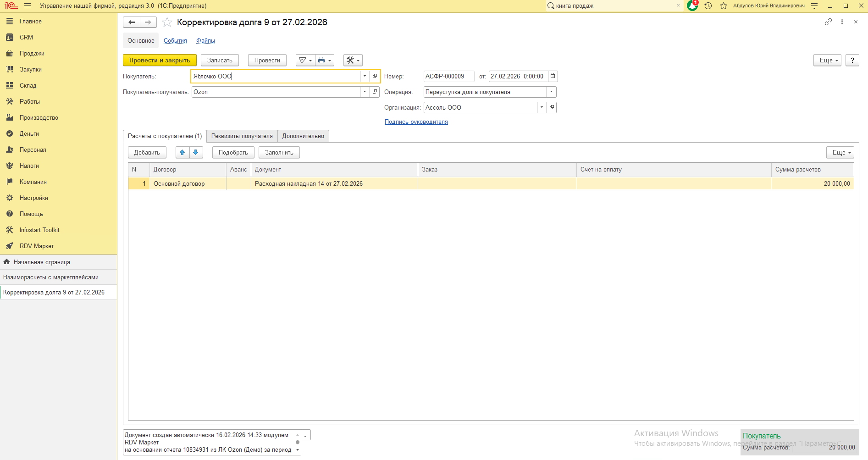Screen dimensions: 868x460
Task: Click the Покупатель-получатель input field
Action: (275, 92)
